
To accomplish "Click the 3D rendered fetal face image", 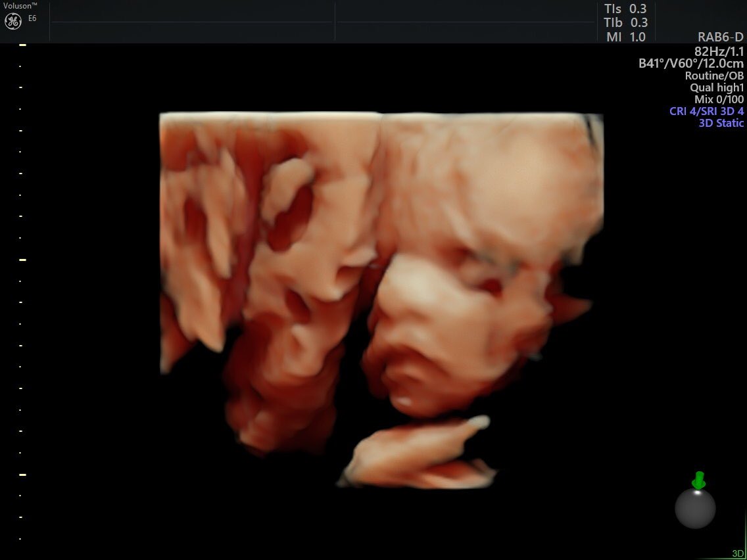I will 381,300.
